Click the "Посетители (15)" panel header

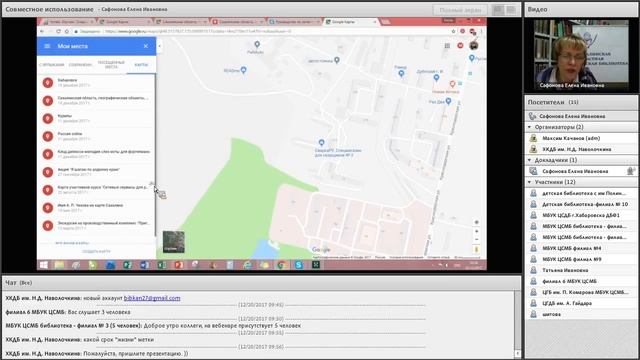click(581, 102)
